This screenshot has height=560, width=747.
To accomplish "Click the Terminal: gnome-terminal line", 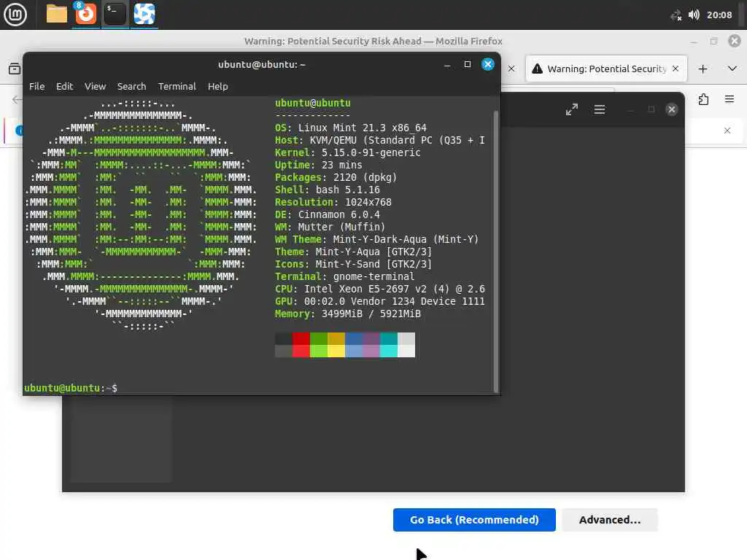I will coord(344,276).
